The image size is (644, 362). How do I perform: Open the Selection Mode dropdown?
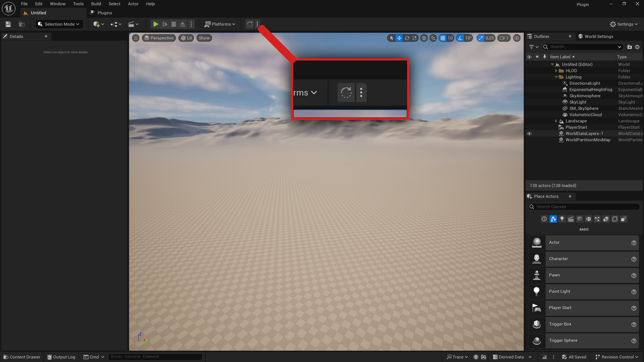coord(59,24)
